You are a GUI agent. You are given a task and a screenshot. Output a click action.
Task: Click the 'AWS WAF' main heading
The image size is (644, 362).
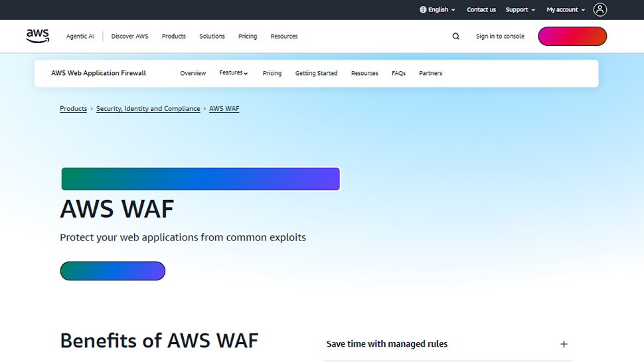(117, 209)
